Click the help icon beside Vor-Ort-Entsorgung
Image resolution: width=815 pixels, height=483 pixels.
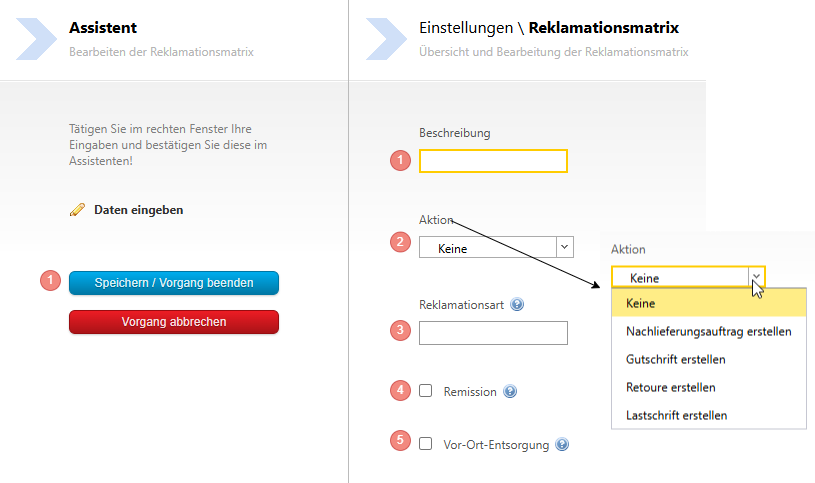pyautogui.click(x=562, y=445)
